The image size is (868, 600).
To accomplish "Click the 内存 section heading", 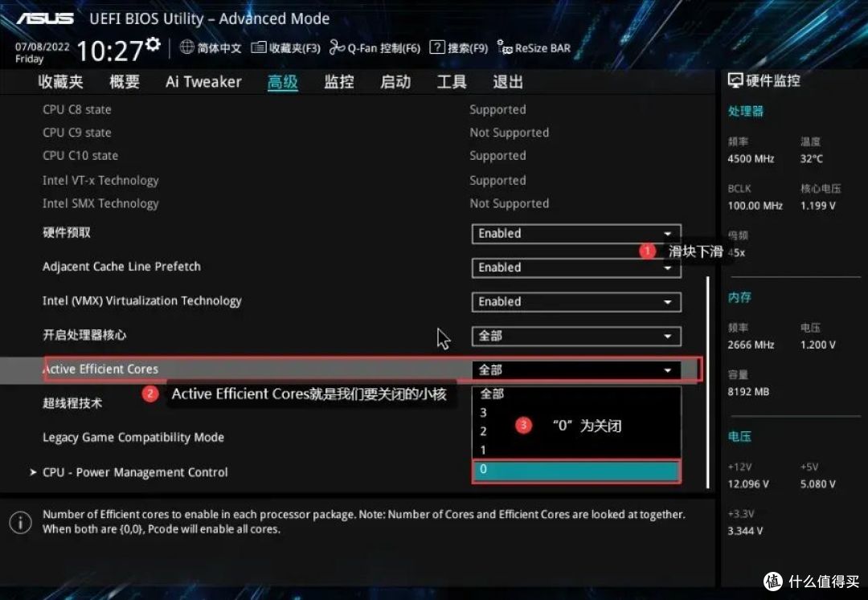I will pos(739,297).
